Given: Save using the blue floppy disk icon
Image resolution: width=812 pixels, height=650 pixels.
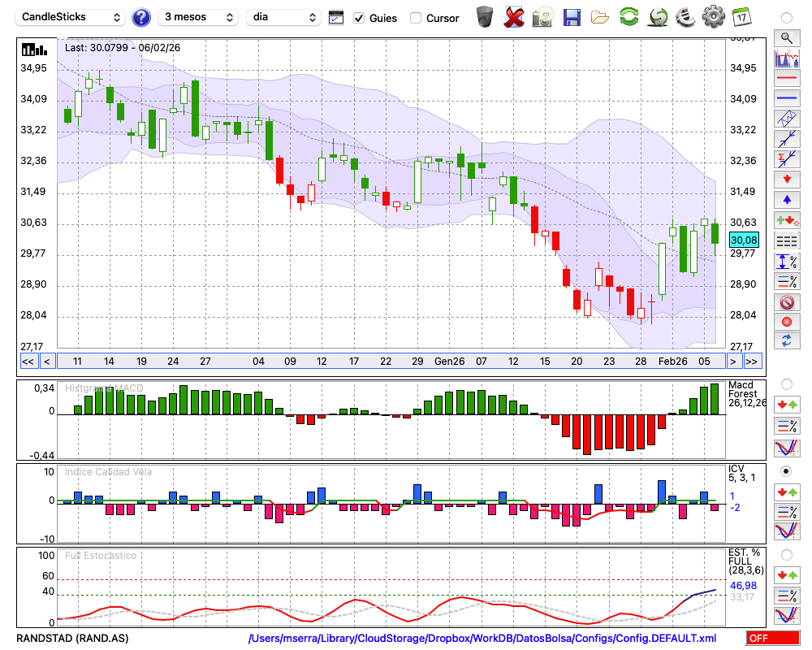Looking at the screenshot, I should click(572, 17).
